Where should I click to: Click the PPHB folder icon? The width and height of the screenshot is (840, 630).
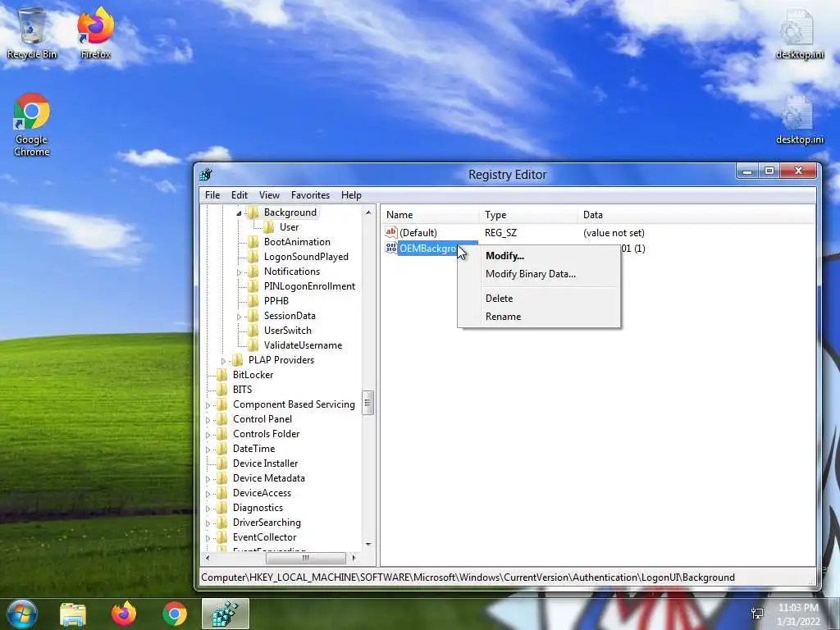pos(253,300)
